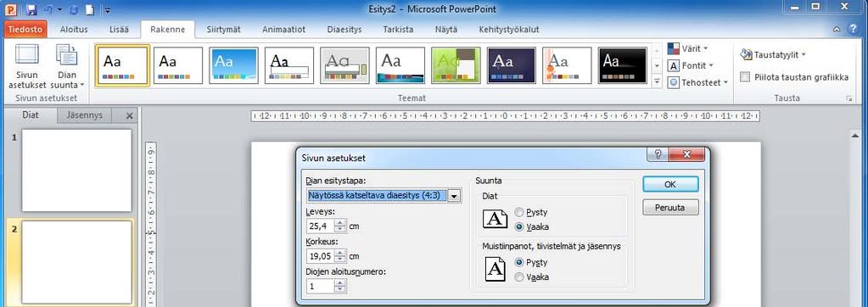Viewport: 868px width, 307px height.
Task: Apply the blue sky gradient theme
Action: pyautogui.click(x=233, y=65)
